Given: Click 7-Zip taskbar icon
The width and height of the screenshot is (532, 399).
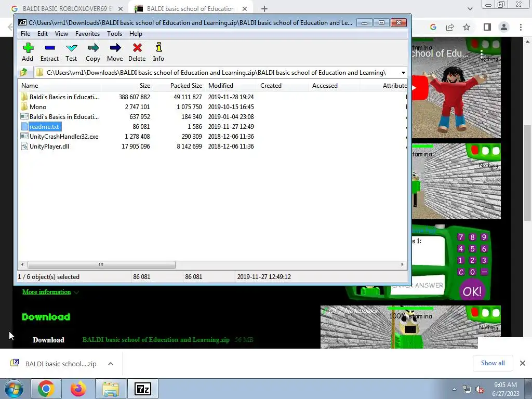Looking at the screenshot, I should coord(142,389).
